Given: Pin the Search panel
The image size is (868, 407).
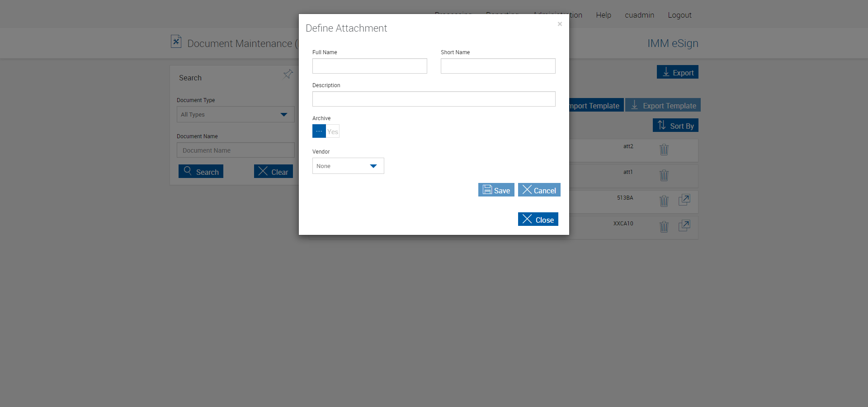Looking at the screenshot, I should 288,74.
